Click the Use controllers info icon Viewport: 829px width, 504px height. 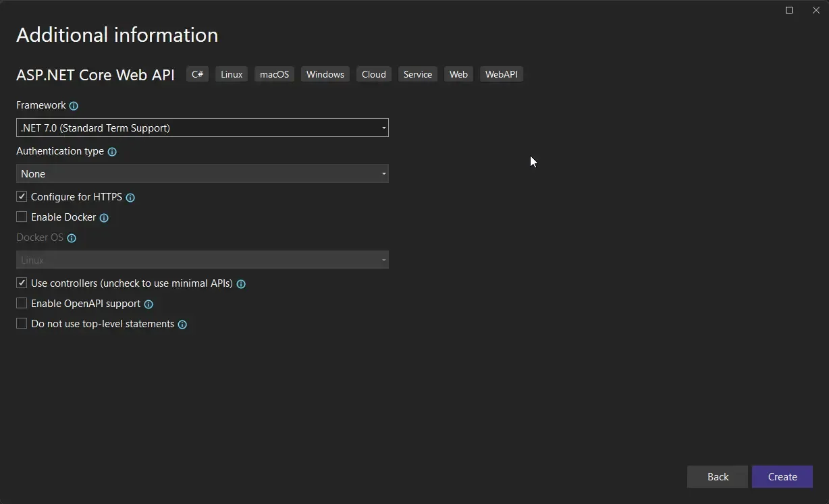241,284
